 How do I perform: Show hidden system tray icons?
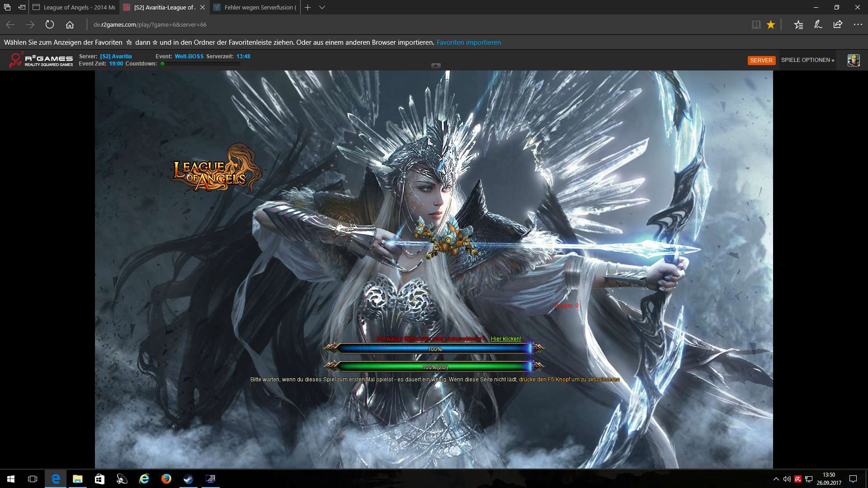(x=776, y=479)
